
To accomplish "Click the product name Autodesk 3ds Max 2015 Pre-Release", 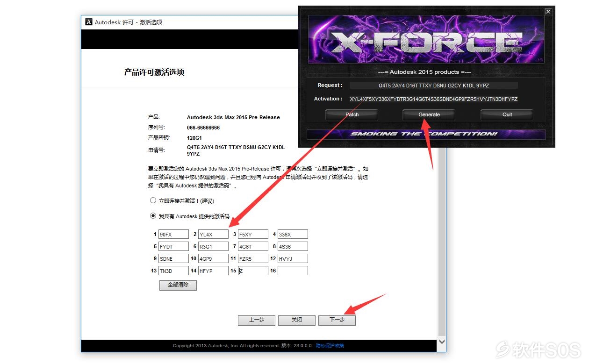I will point(233,117).
